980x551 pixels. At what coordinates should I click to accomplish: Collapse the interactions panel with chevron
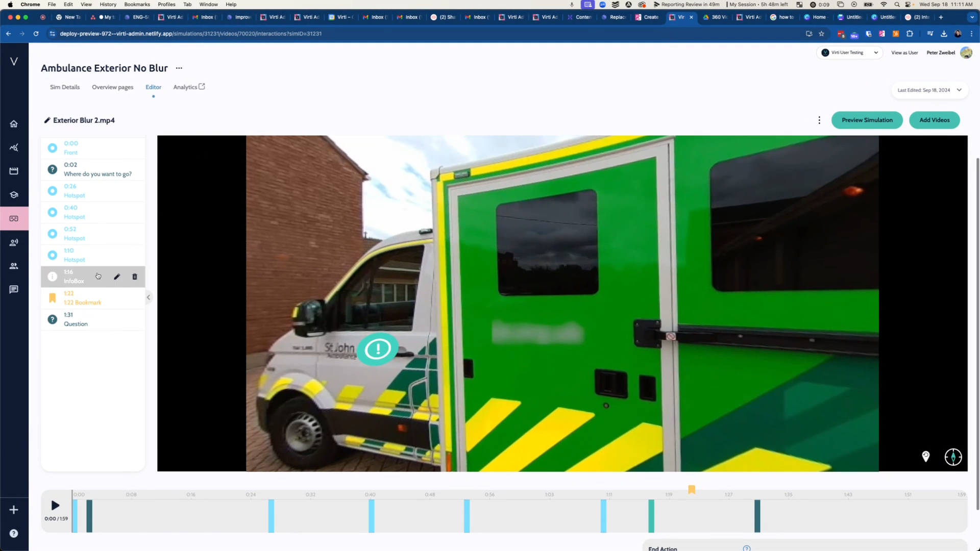click(x=149, y=297)
